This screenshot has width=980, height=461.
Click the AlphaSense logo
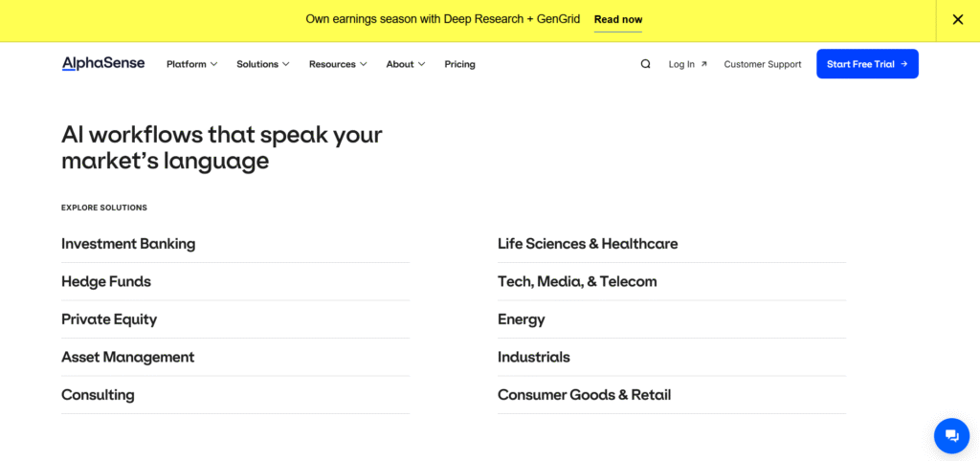103,64
